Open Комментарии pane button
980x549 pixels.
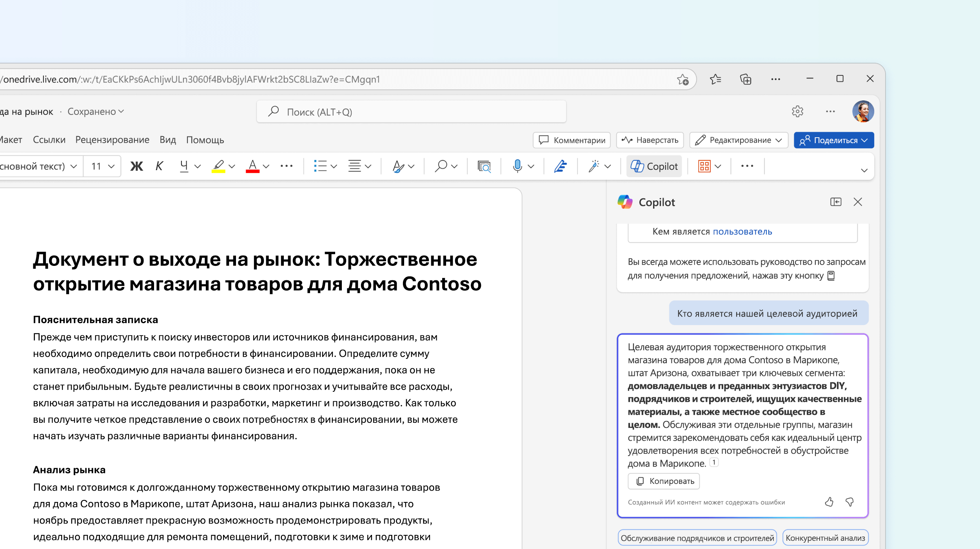pos(572,140)
